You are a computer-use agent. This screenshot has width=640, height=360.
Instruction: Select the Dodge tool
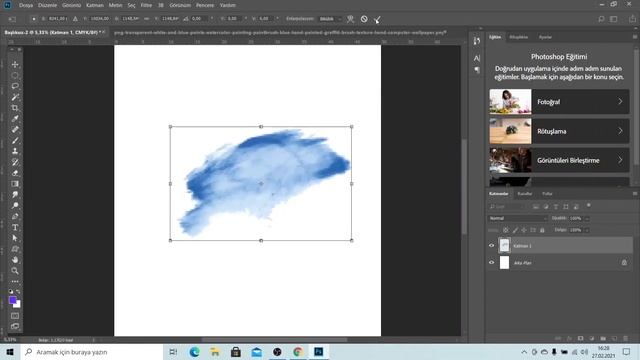(15, 206)
